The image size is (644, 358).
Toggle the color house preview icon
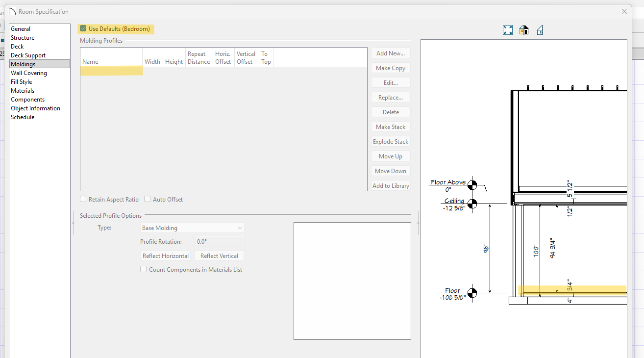tap(524, 30)
